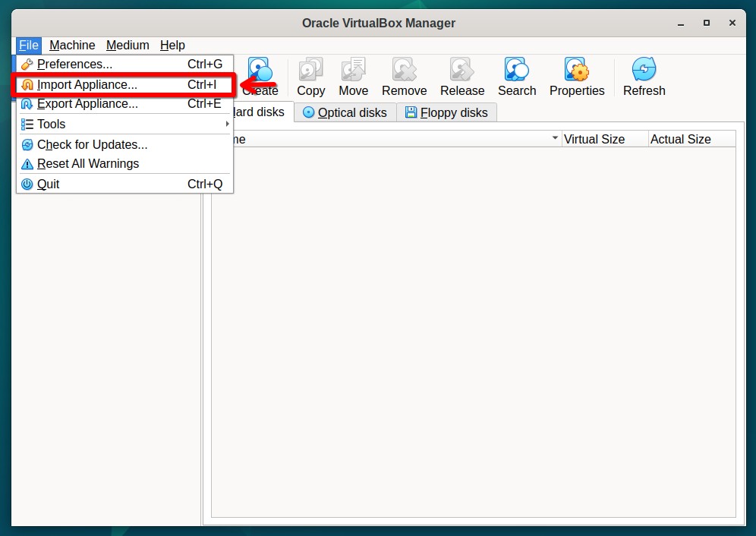
Task: Click the Release disk toolbar icon
Action: (x=462, y=70)
